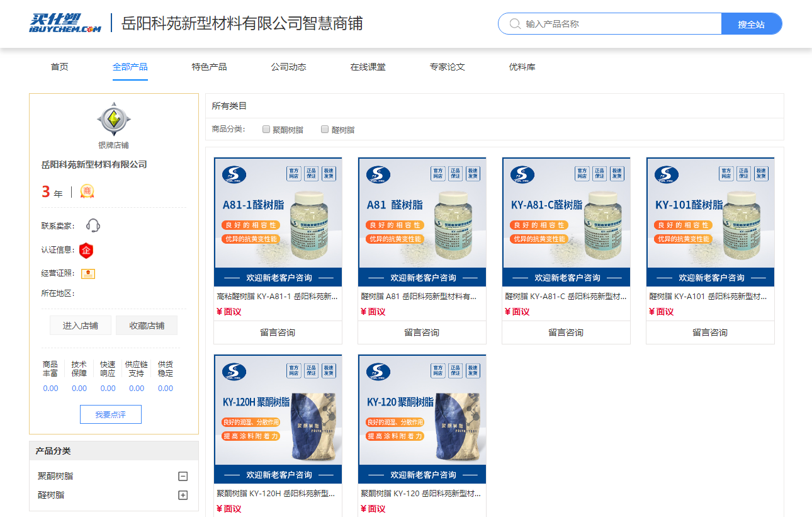Click the 进入店铺 button

pos(81,326)
